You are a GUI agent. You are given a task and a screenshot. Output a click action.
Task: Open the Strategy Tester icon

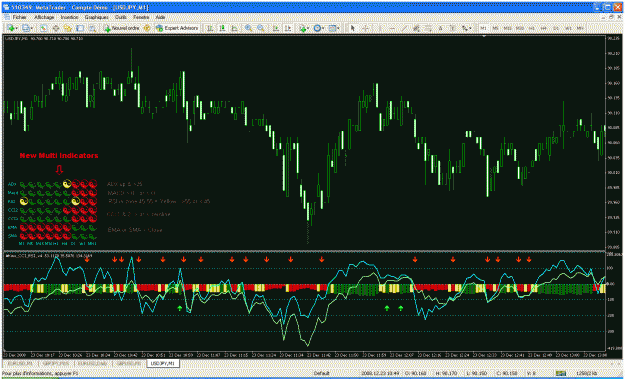click(x=92, y=28)
